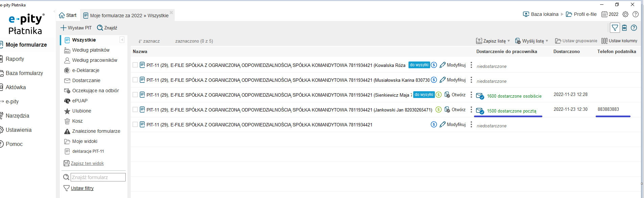
Task: Open three-dot menu in the last row
Action: coord(471,124)
